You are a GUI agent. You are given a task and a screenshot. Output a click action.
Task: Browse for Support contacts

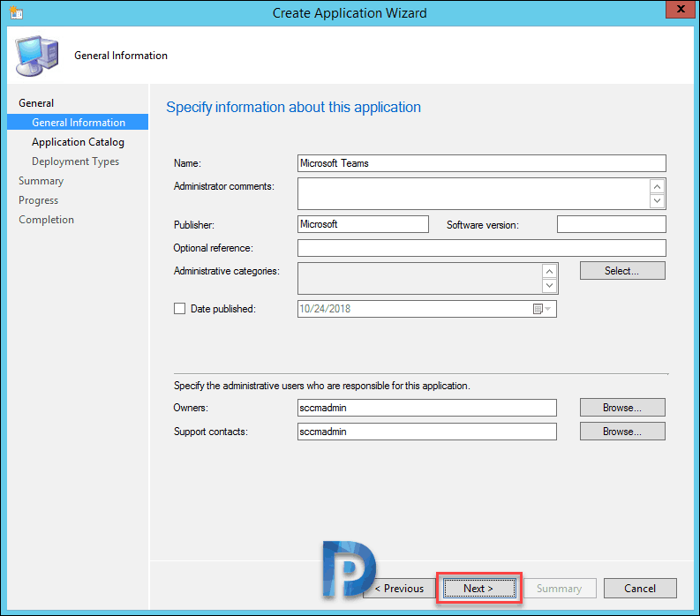click(622, 432)
